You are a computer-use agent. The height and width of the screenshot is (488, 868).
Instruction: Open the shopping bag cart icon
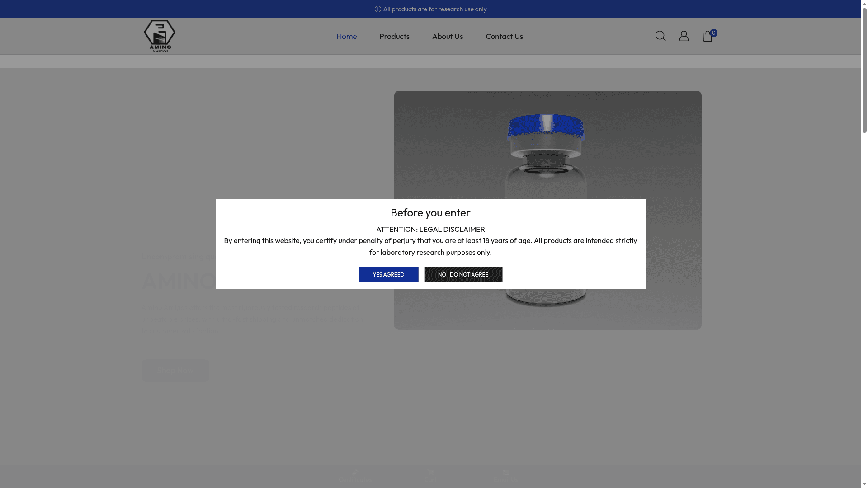707,37
